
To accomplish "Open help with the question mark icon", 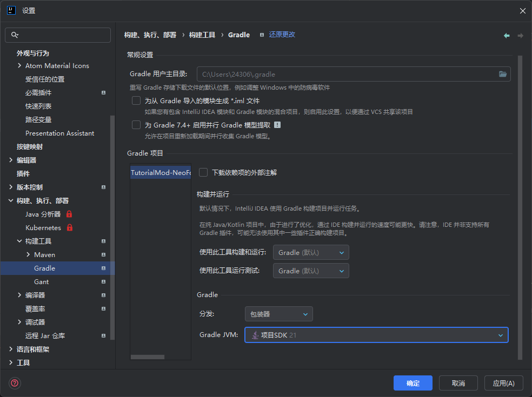I will (x=15, y=383).
